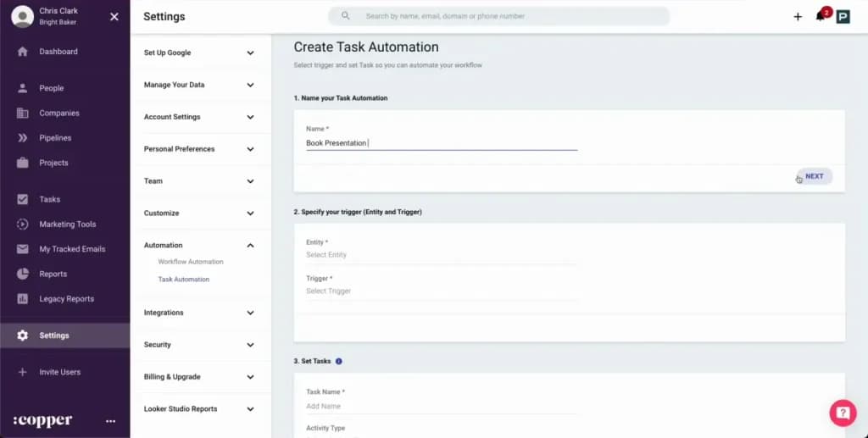This screenshot has height=438, width=868.
Task: Click the Companies building icon
Action: (22, 113)
